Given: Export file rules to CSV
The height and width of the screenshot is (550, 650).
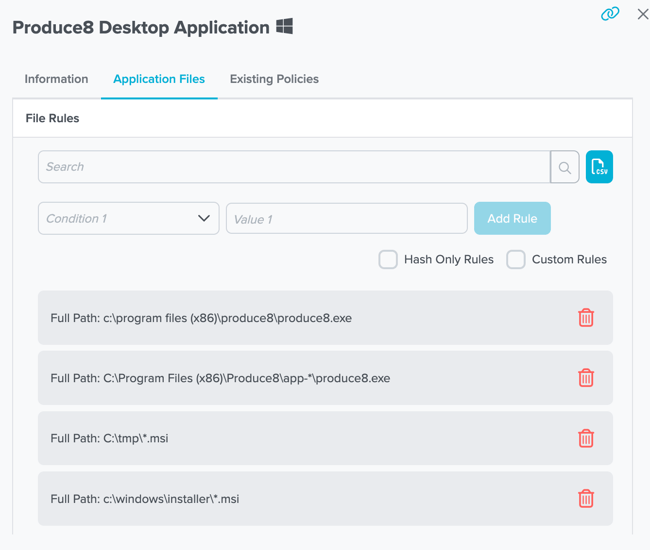Looking at the screenshot, I should (x=599, y=168).
